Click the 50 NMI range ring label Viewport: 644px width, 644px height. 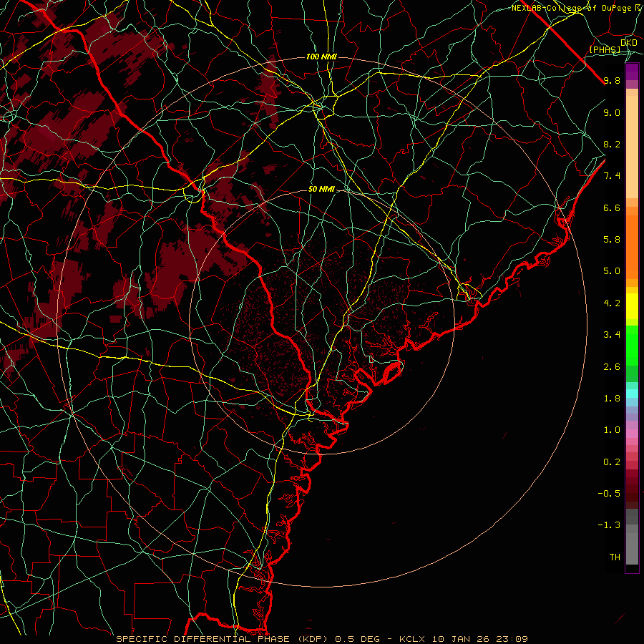coord(321,190)
